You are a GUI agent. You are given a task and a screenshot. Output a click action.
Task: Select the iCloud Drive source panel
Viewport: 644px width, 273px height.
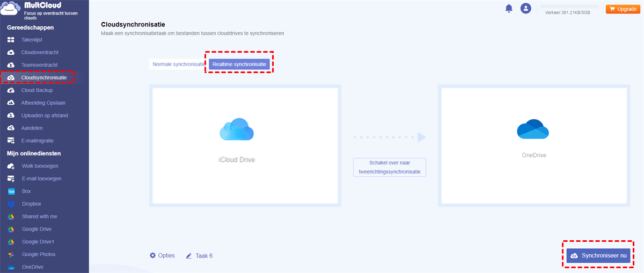coord(245,146)
